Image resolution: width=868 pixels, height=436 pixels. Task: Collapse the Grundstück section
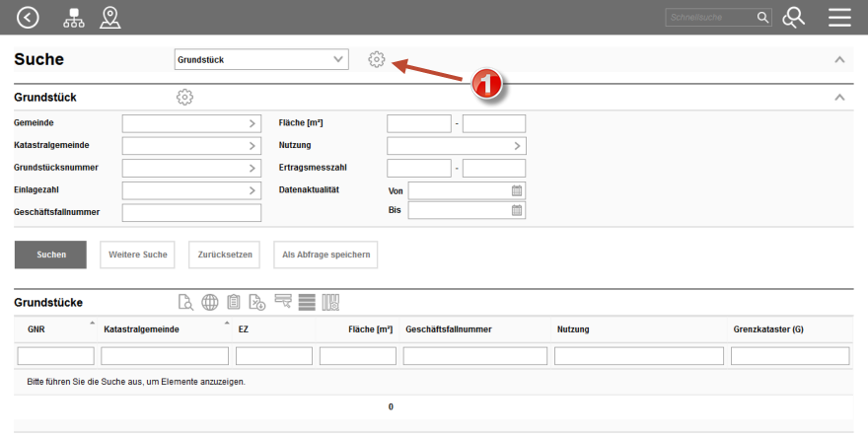pos(839,97)
